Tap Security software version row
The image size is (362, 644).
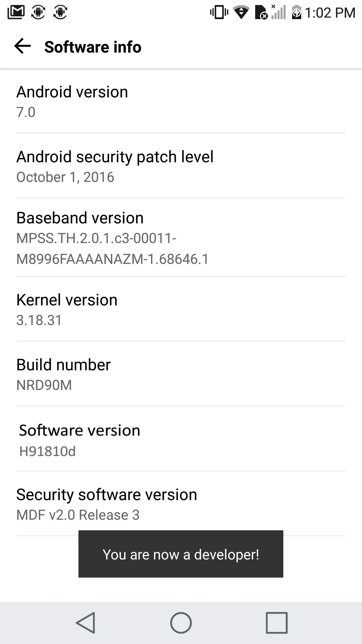tap(181, 504)
